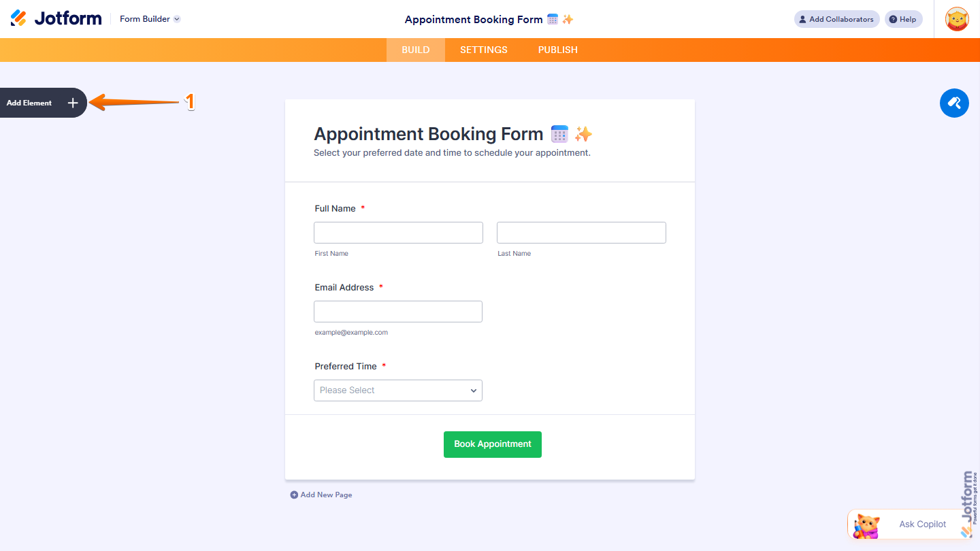Screen dimensions: 980x551
Task: Open the Preferred Time select dropdown
Action: (398, 390)
